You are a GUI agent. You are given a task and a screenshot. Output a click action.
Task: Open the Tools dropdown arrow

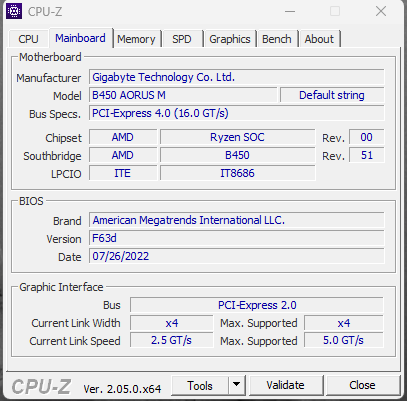coord(237,385)
